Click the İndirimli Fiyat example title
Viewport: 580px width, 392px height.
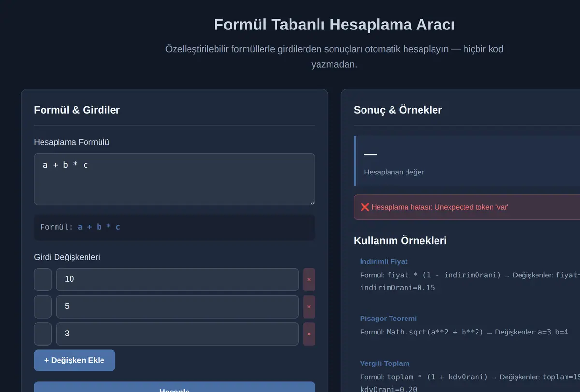tap(384, 261)
